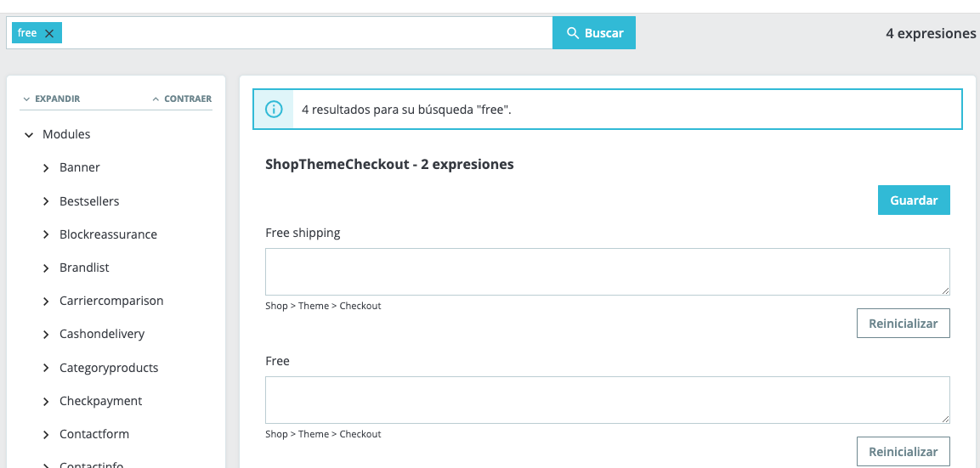Click CONTRAER to collapse all
This screenshot has height=468, width=980.
(182, 99)
